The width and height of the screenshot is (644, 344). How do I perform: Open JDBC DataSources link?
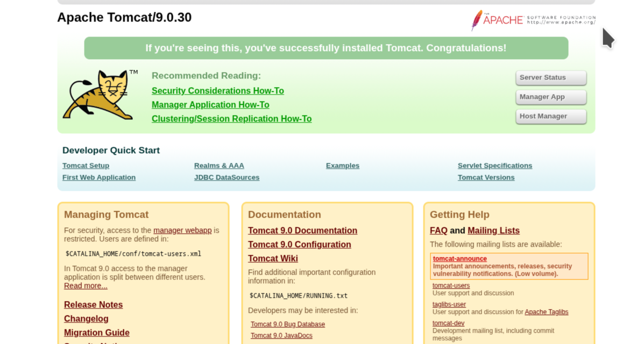coord(227,177)
